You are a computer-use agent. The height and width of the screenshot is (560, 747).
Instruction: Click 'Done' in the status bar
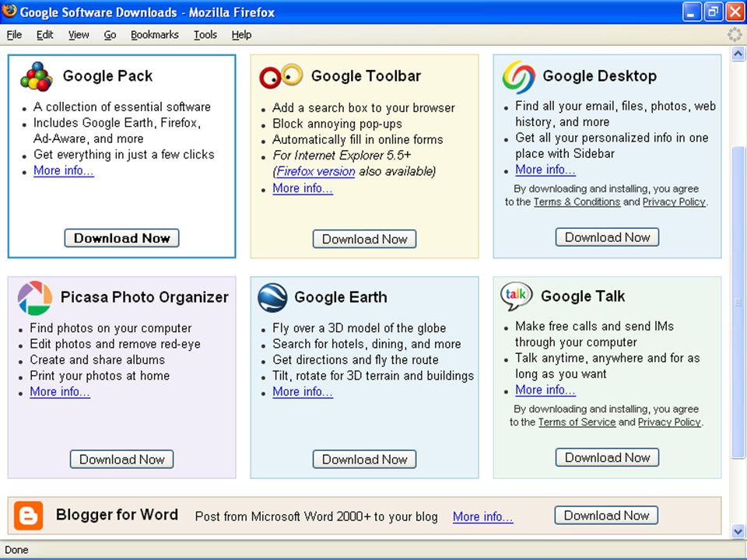coord(16,550)
